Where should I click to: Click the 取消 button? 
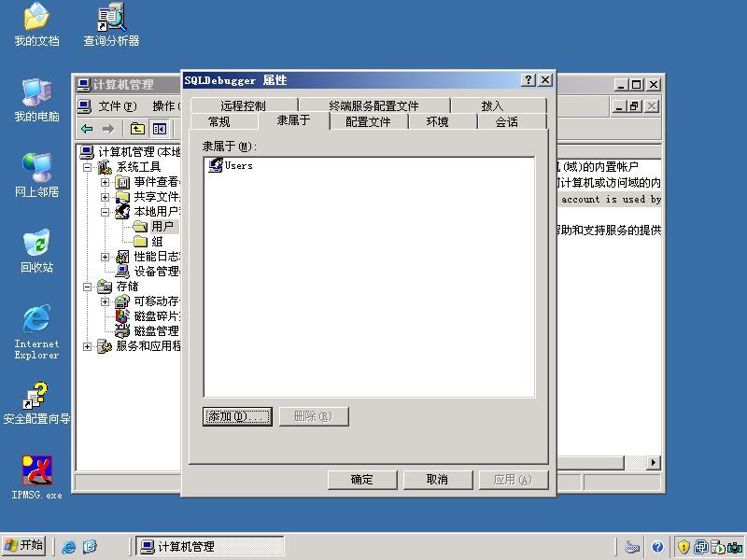coord(438,480)
